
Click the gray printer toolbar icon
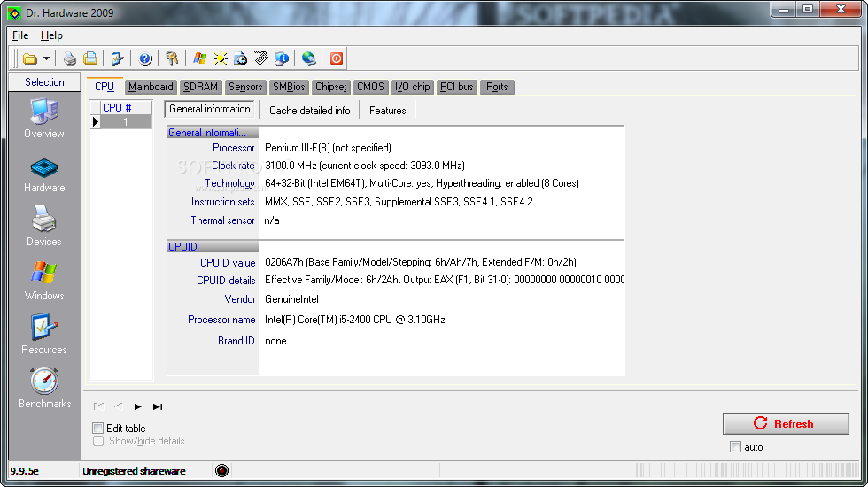[x=70, y=58]
